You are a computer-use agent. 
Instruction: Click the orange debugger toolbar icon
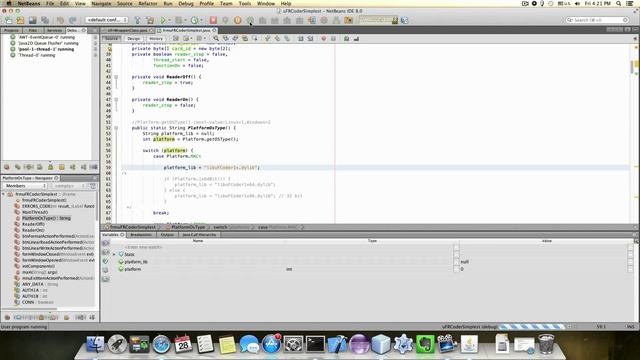238,20
